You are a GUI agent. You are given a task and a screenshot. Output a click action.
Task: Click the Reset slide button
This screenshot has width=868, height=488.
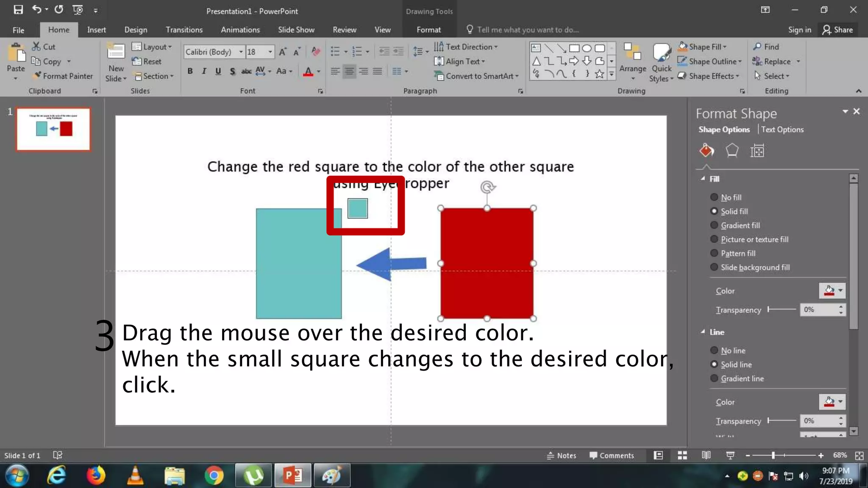coord(147,61)
